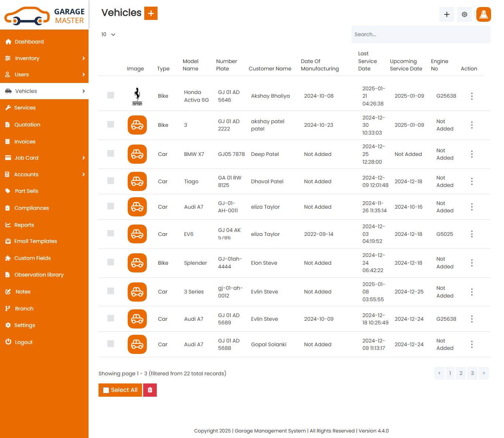
Task: Open the Part Sells section
Action: (26, 191)
